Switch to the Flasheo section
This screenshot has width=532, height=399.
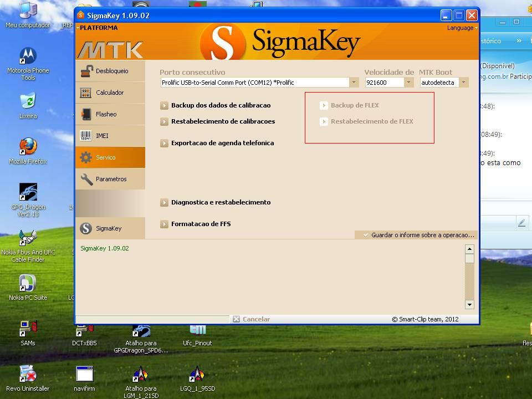[110, 114]
